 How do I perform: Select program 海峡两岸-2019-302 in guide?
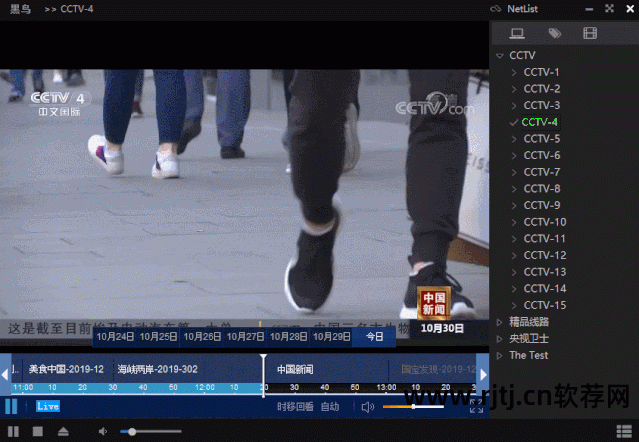157,369
